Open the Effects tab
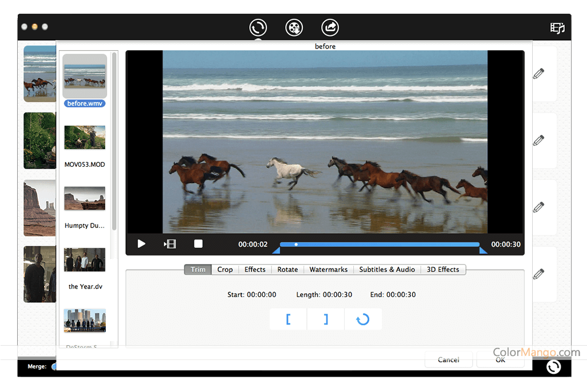 coord(255,270)
